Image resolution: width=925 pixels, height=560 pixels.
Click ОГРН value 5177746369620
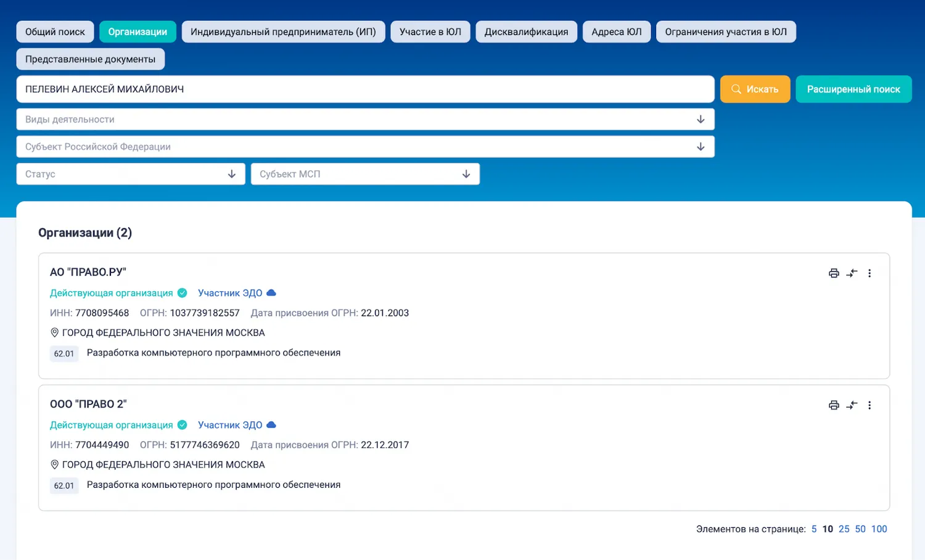[x=205, y=445]
